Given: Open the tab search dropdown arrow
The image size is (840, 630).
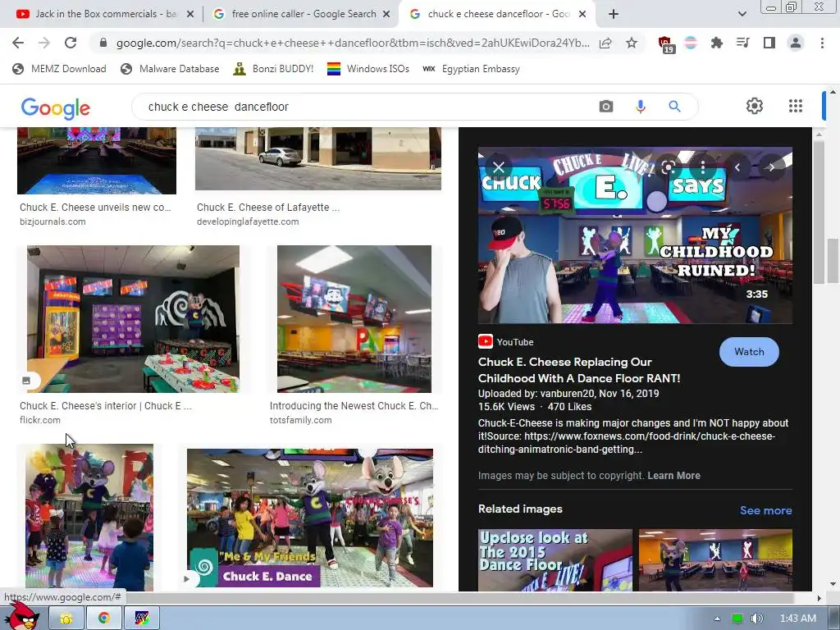Looking at the screenshot, I should [x=742, y=14].
